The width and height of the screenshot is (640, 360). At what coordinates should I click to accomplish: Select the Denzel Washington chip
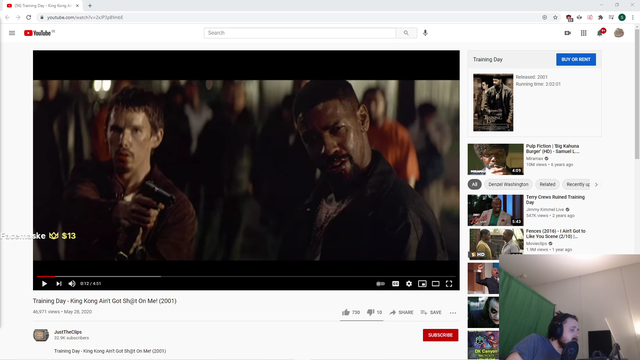508,184
